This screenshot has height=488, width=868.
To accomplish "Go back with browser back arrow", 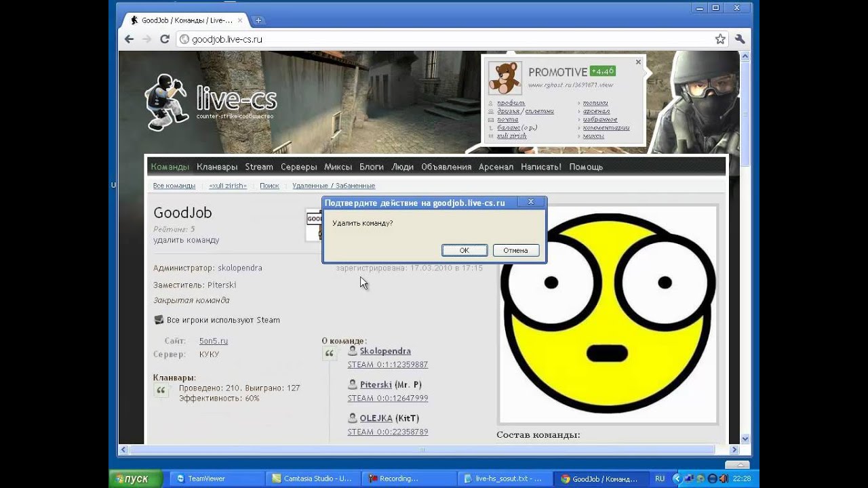I will tap(129, 39).
